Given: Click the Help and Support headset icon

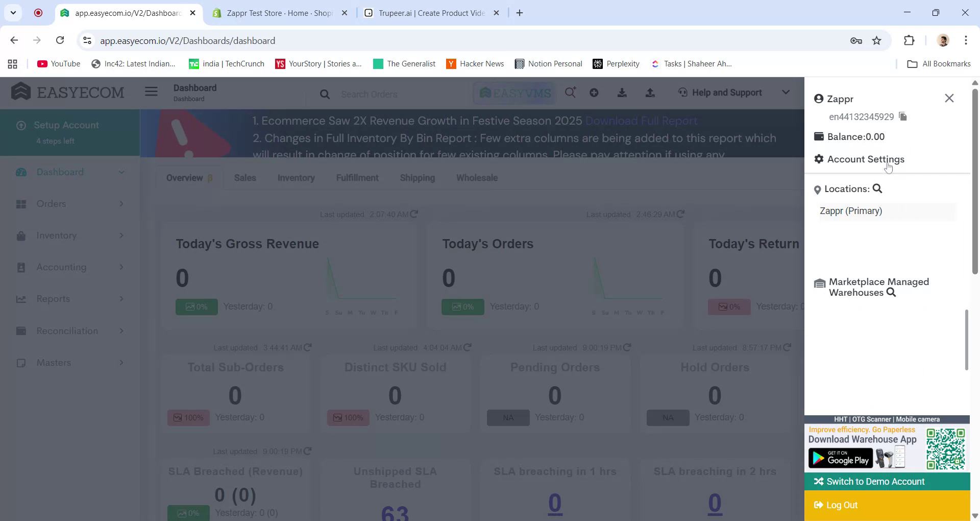Looking at the screenshot, I should 682,92.
